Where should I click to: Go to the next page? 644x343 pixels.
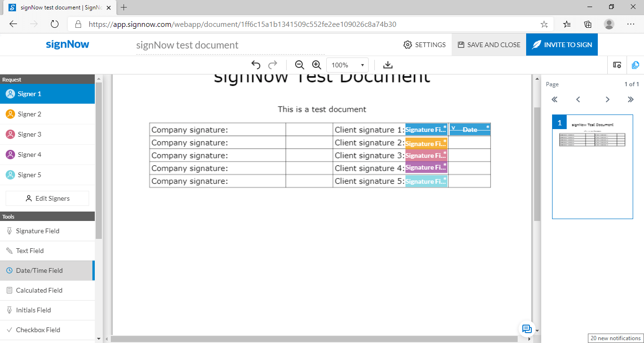click(608, 99)
